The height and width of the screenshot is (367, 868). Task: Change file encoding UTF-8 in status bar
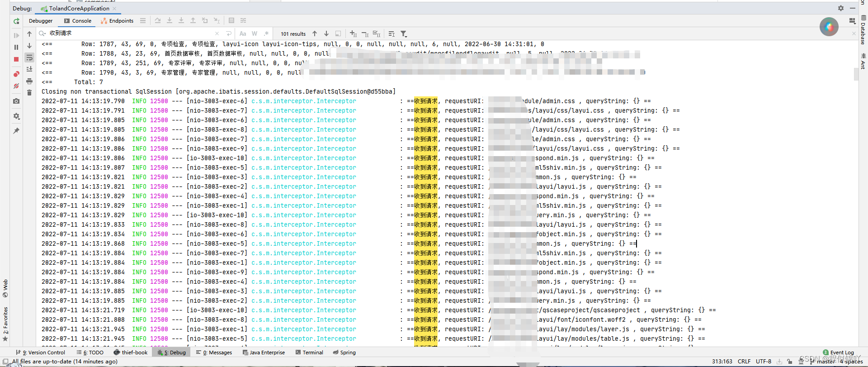point(764,362)
